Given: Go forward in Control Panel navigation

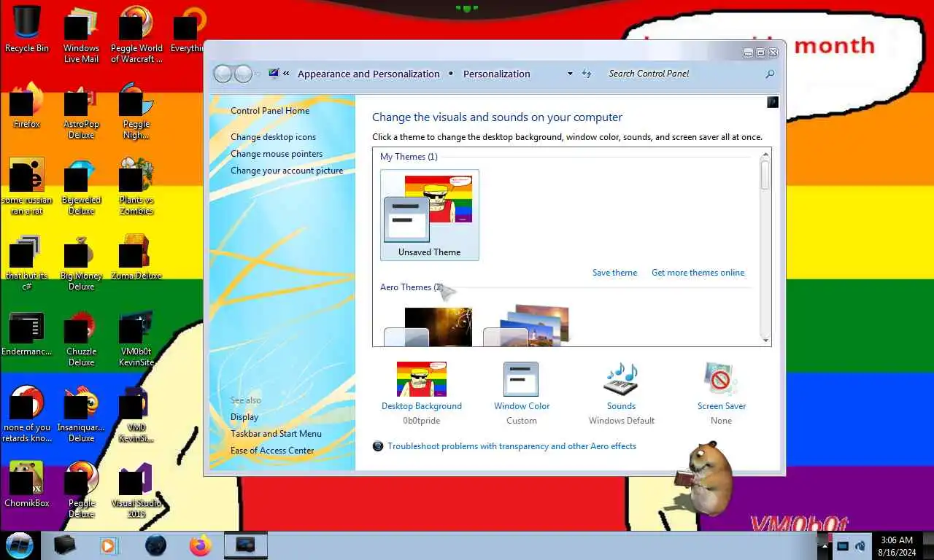Looking at the screenshot, I should 243,74.
